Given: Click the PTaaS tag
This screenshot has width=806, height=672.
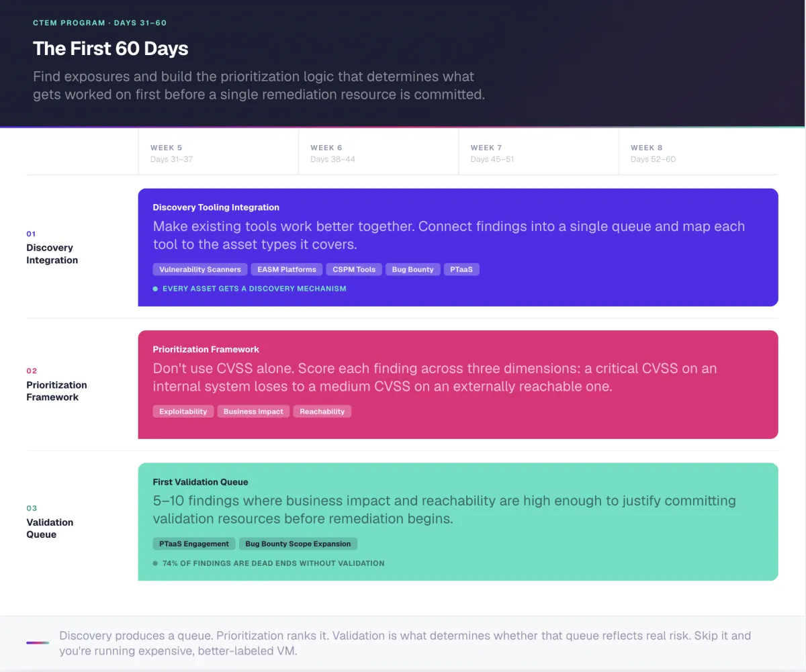Looking at the screenshot, I should coord(461,269).
